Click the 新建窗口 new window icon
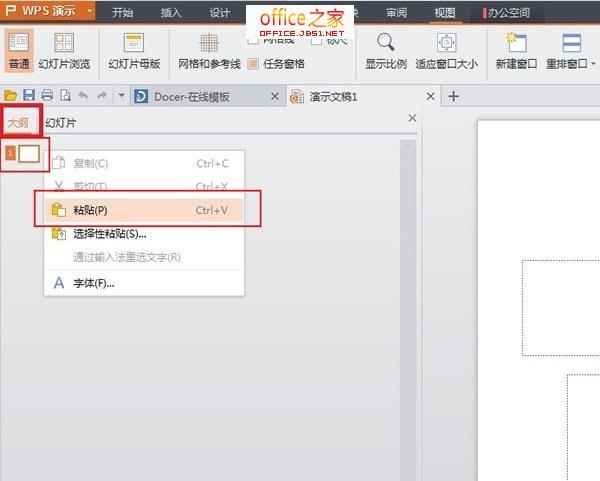This screenshot has width=600, height=481. coord(517,42)
